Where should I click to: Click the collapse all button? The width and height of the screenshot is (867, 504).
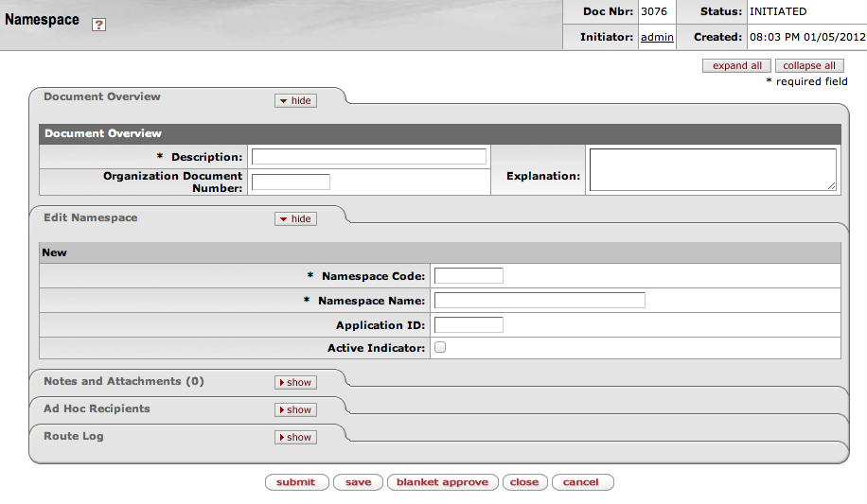[x=809, y=66]
